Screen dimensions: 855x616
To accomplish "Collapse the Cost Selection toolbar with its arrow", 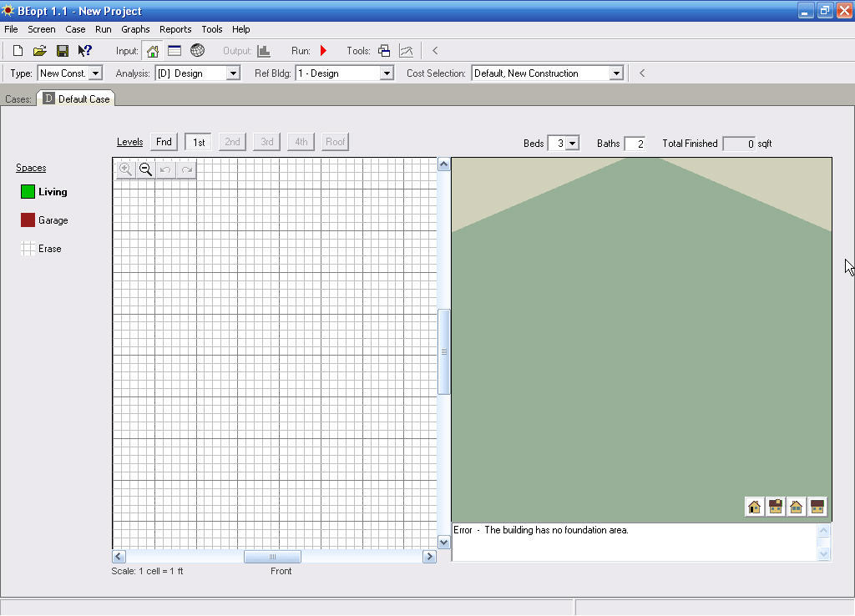I will click(642, 73).
